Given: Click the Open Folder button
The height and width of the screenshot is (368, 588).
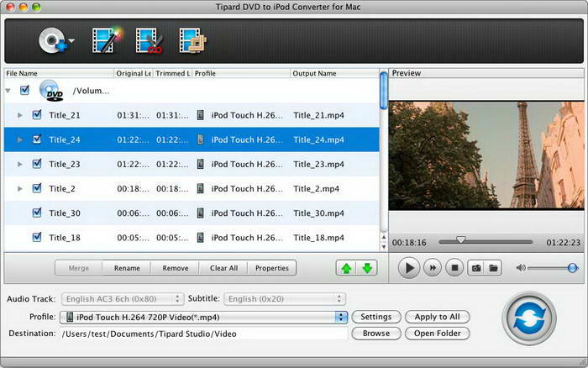Looking at the screenshot, I should click(x=437, y=333).
